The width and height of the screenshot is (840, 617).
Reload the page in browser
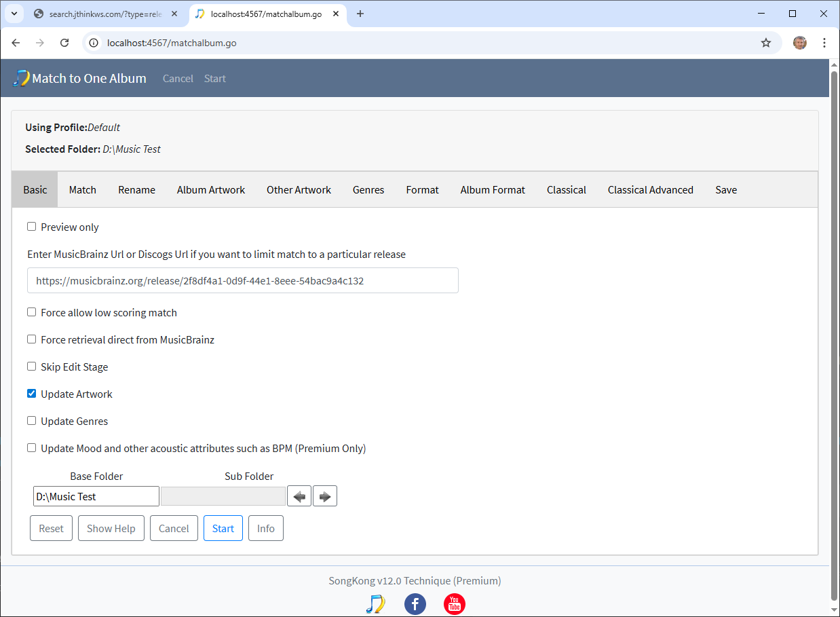click(x=64, y=43)
